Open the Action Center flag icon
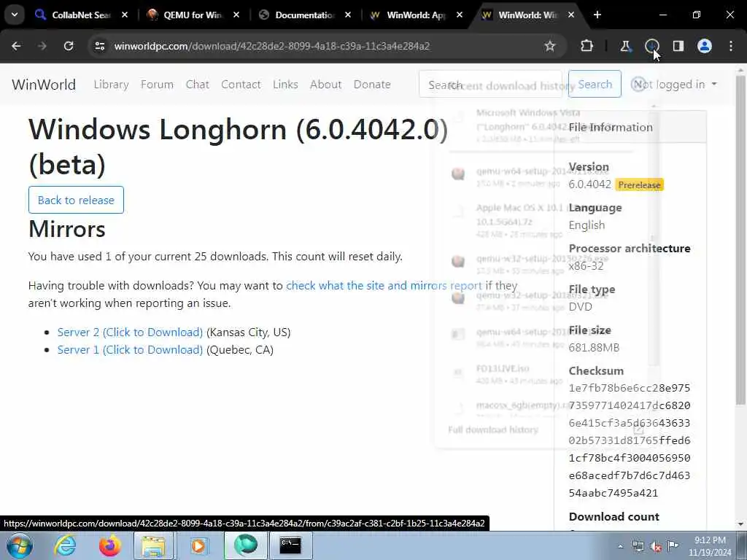747x560 pixels. (x=673, y=546)
